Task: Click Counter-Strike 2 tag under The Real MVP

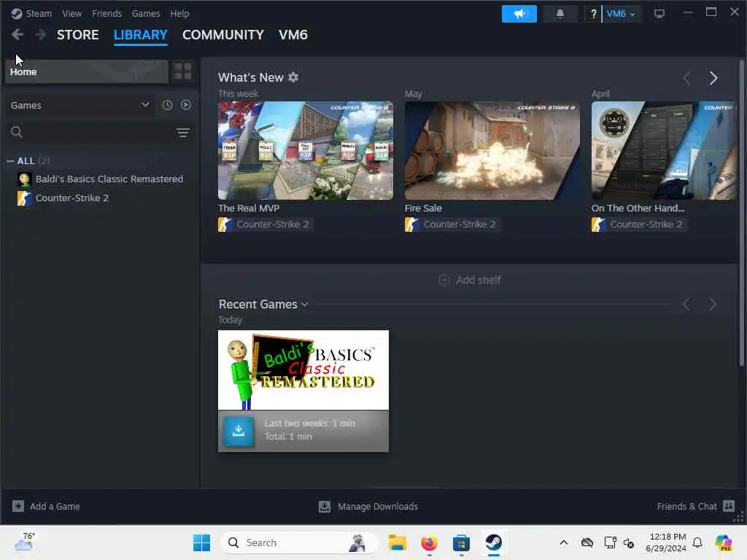Action: tap(264, 225)
